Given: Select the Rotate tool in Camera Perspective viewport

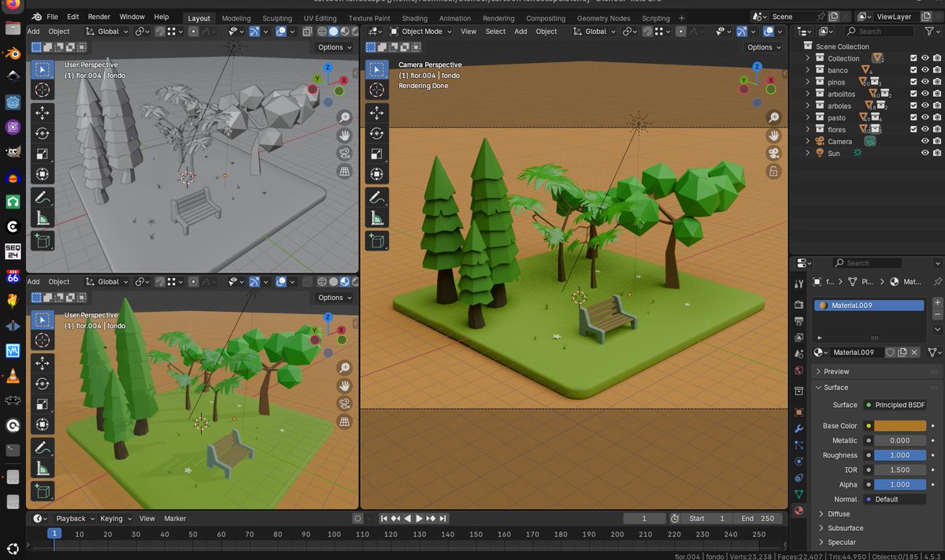Looking at the screenshot, I should [377, 133].
